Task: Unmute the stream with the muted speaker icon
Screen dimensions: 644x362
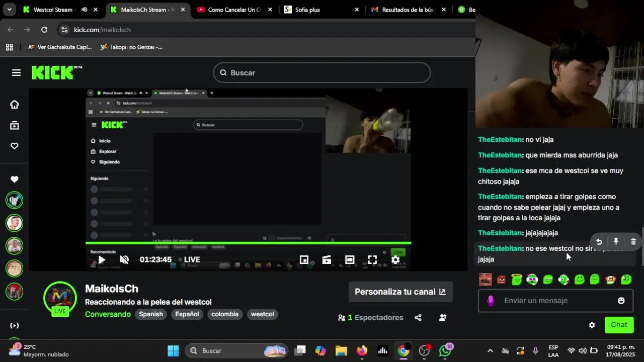Action: (124, 260)
